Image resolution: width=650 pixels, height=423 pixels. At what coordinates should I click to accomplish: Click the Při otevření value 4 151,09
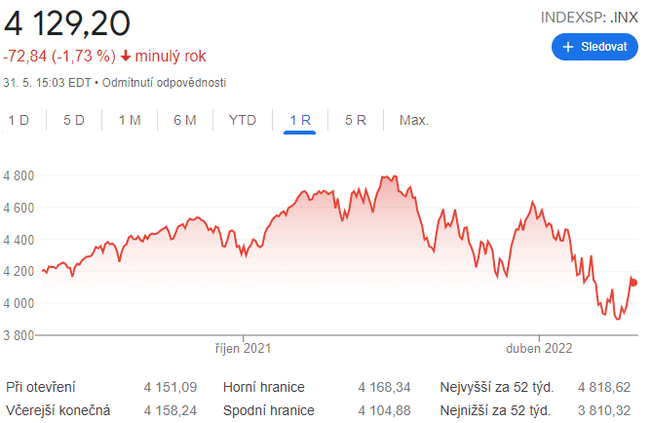tap(170, 386)
